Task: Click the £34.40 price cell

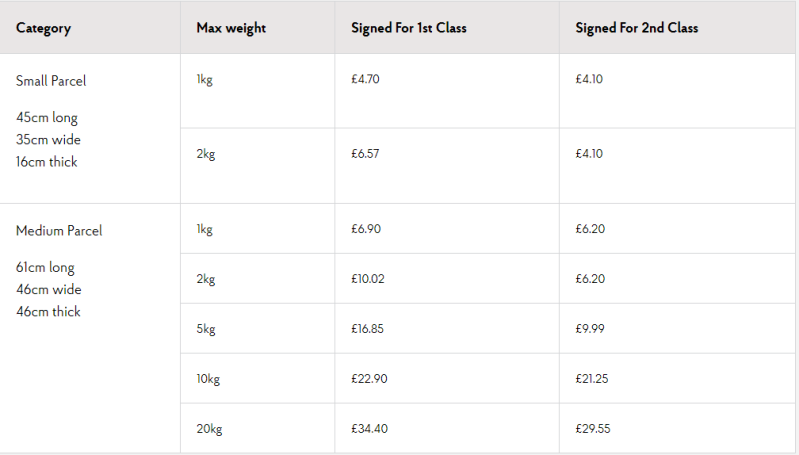Action: click(369, 428)
